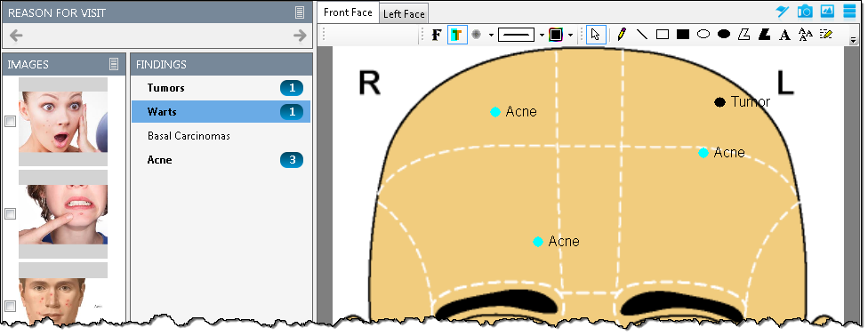This screenshot has width=868, height=336.
Task: Select the pencil freehand drawing tool
Action: 621,35
